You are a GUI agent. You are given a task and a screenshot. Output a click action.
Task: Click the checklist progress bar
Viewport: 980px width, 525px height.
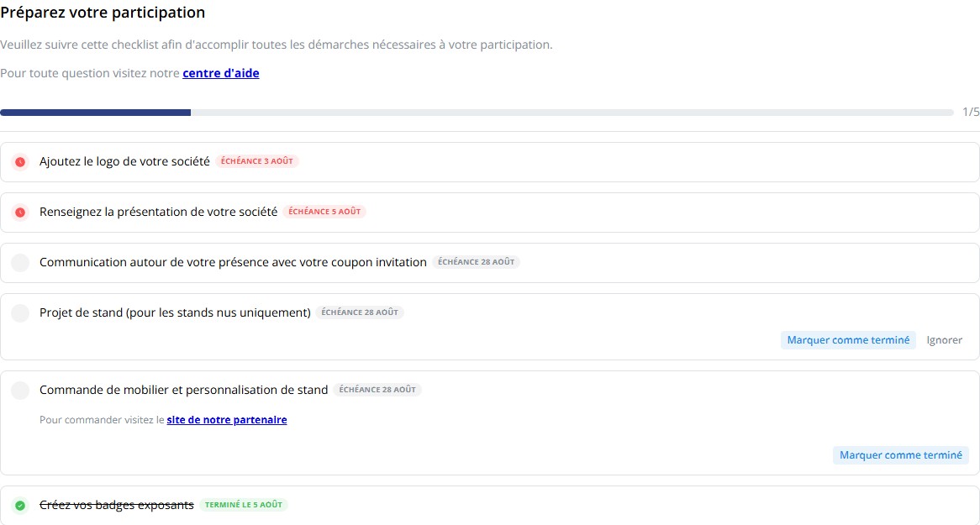477,113
